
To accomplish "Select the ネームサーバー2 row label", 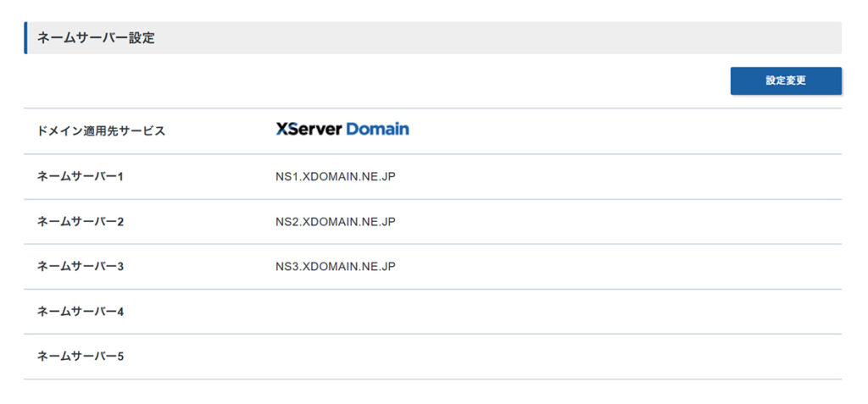I will (81, 222).
